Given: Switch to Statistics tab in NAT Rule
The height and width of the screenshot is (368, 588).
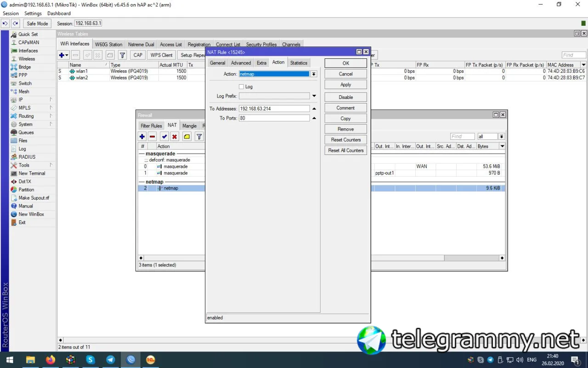Looking at the screenshot, I should pyautogui.click(x=299, y=63).
